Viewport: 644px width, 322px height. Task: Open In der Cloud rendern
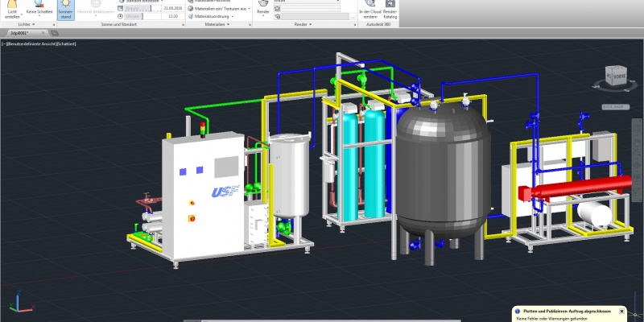(x=367, y=8)
